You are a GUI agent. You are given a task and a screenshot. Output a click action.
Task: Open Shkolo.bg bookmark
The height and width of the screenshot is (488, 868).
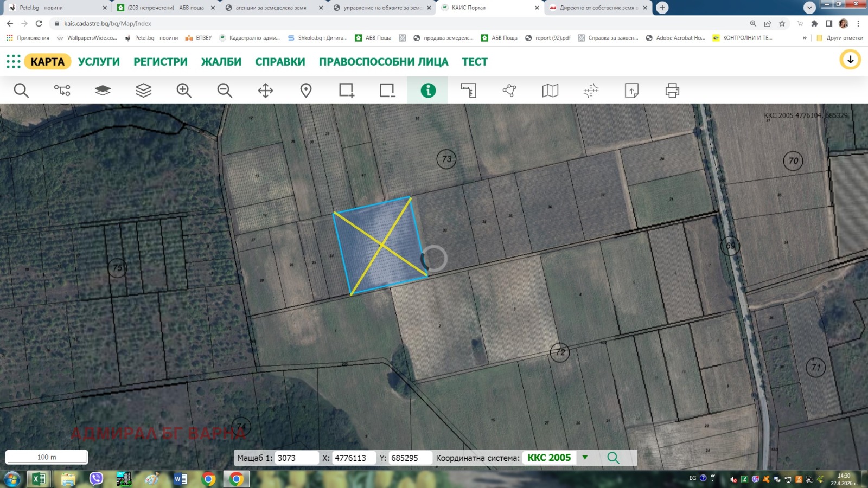318,38
